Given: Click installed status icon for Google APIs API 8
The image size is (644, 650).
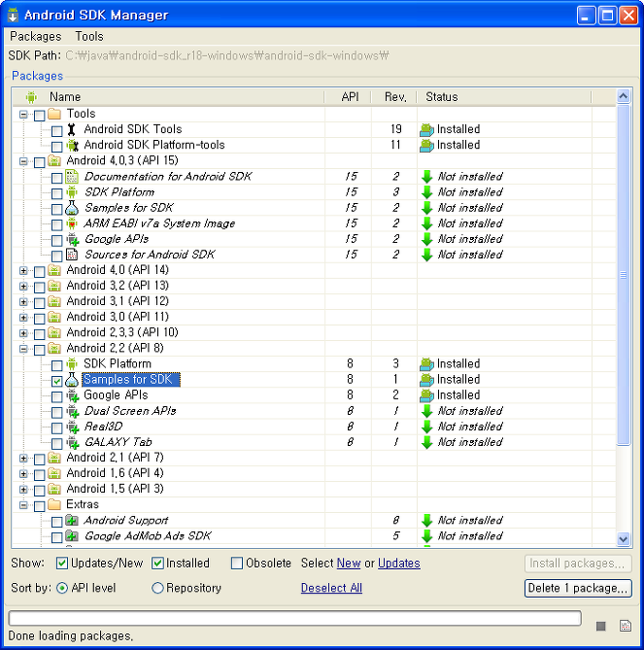Looking at the screenshot, I should click(426, 395).
